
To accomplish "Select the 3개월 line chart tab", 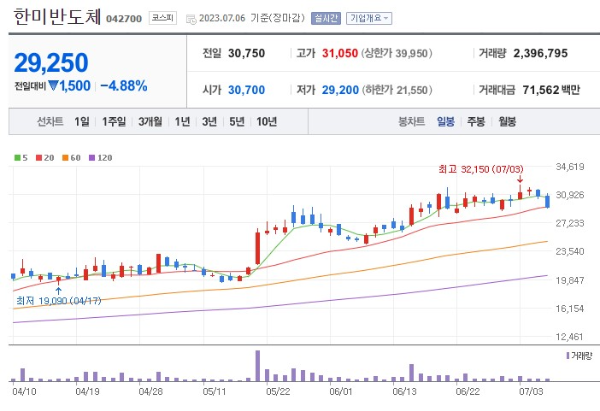I will pos(150,122).
